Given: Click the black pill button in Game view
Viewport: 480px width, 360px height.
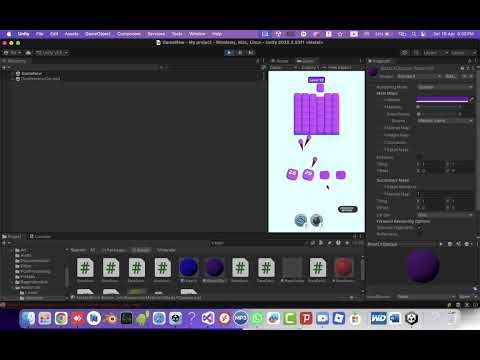Looking at the screenshot, I should tap(348, 209).
